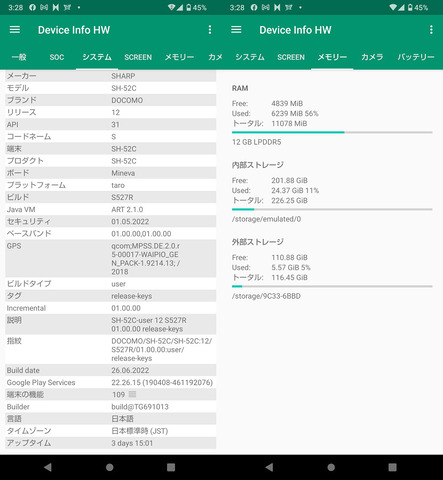Open the device features list icon beside 109

(132, 394)
